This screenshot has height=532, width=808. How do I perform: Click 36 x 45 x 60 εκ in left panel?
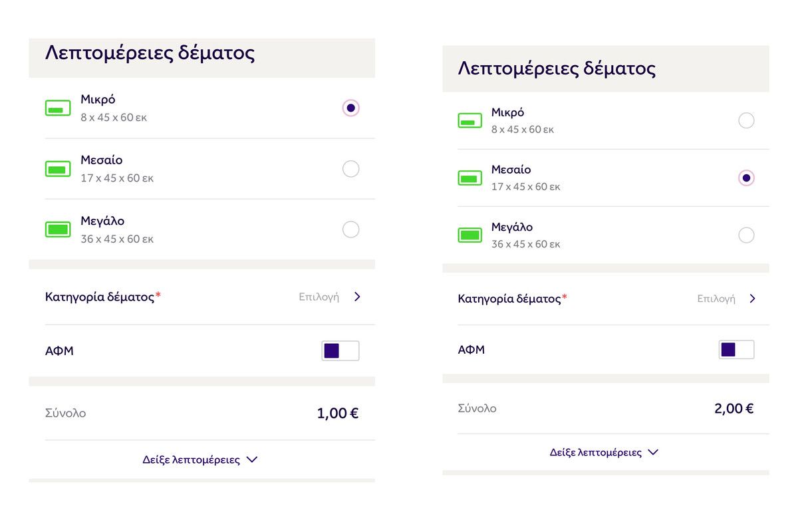(x=117, y=239)
